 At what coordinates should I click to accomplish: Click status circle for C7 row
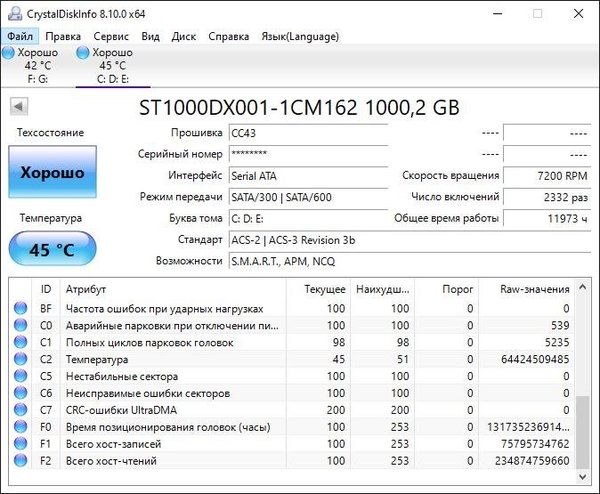(20, 409)
